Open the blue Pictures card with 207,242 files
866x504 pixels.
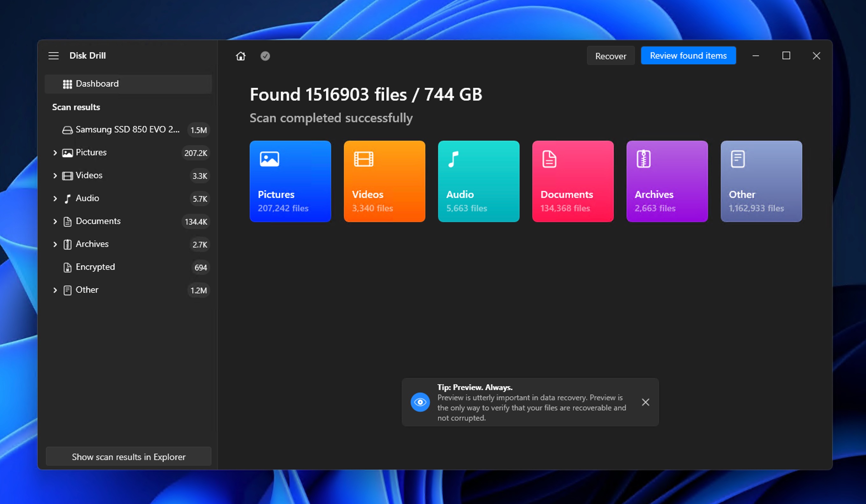[x=290, y=181]
